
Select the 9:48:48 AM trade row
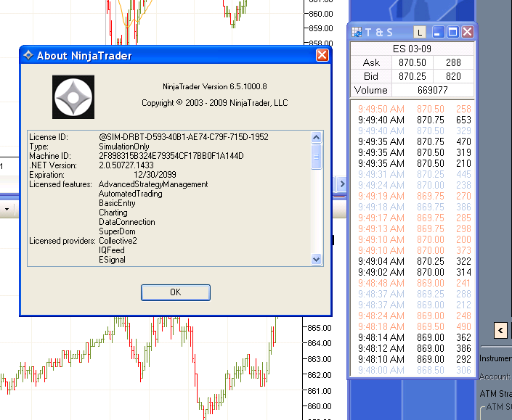click(413, 283)
